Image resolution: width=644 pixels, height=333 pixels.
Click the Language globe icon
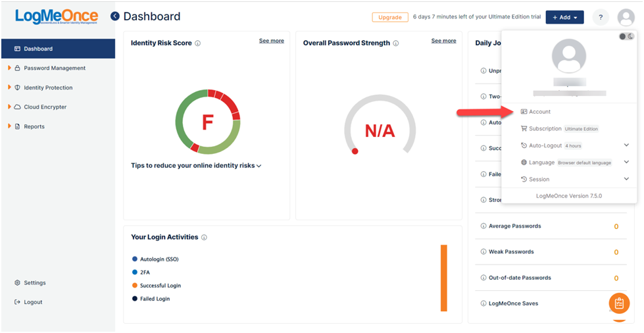coord(524,163)
